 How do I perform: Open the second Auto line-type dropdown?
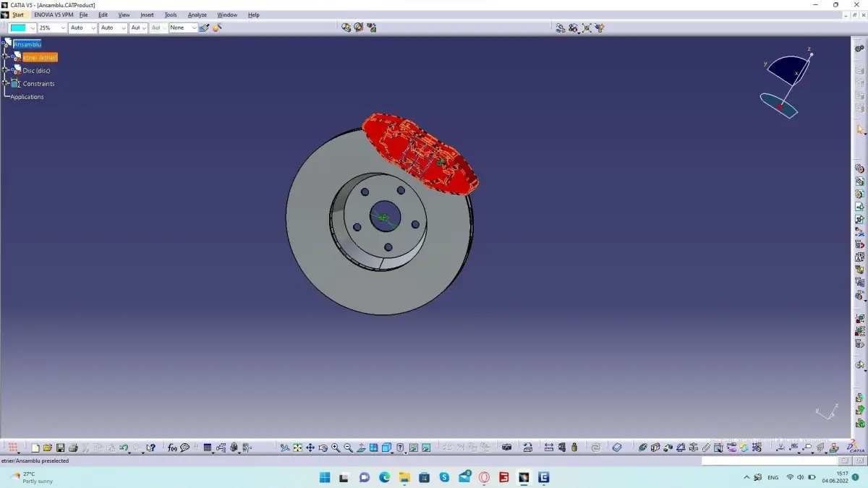click(x=113, y=27)
